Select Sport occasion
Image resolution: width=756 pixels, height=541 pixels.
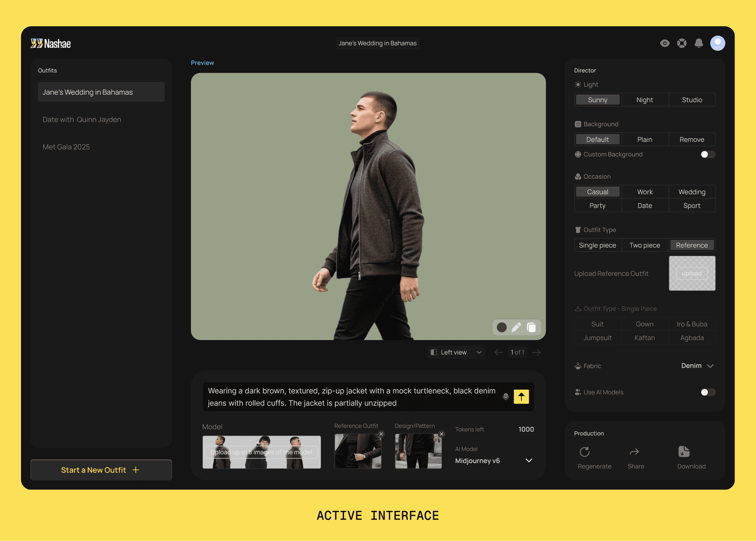pyautogui.click(x=692, y=205)
